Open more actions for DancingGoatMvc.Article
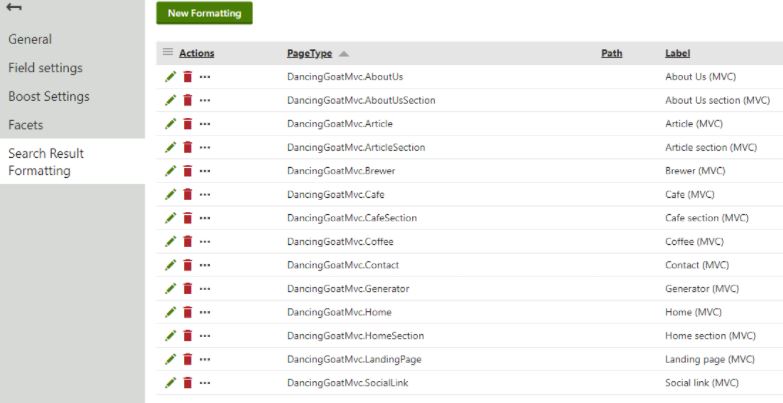This screenshot has height=403, width=783. point(205,124)
